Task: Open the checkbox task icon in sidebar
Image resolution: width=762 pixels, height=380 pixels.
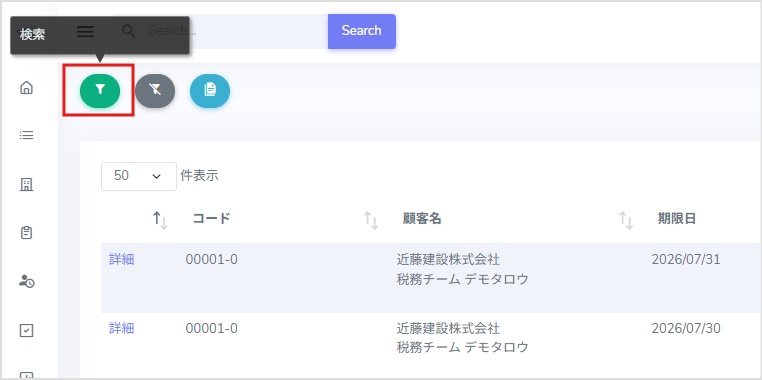Action: (26, 330)
